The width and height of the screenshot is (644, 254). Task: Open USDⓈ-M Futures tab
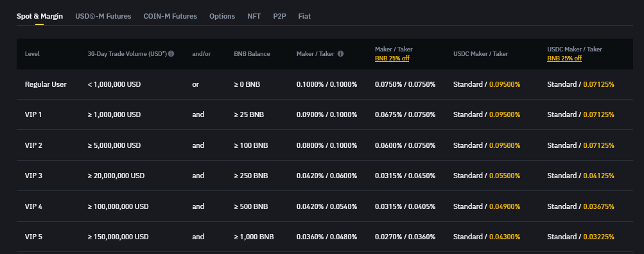(x=103, y=17)
